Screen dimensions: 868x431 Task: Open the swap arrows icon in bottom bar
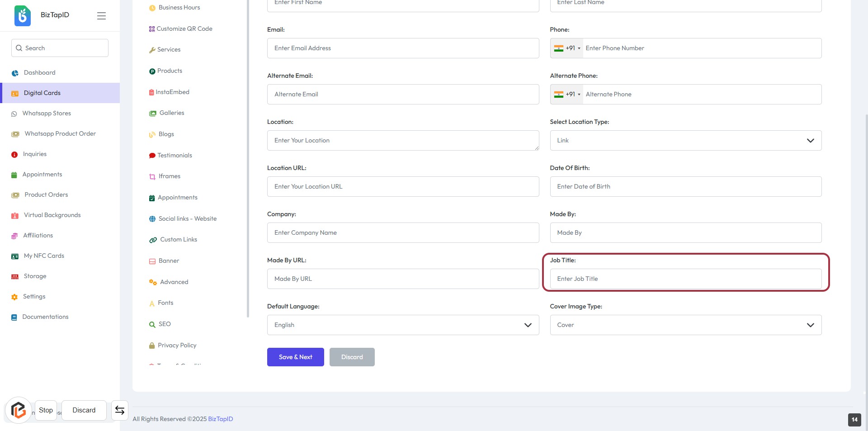(120, 410)
